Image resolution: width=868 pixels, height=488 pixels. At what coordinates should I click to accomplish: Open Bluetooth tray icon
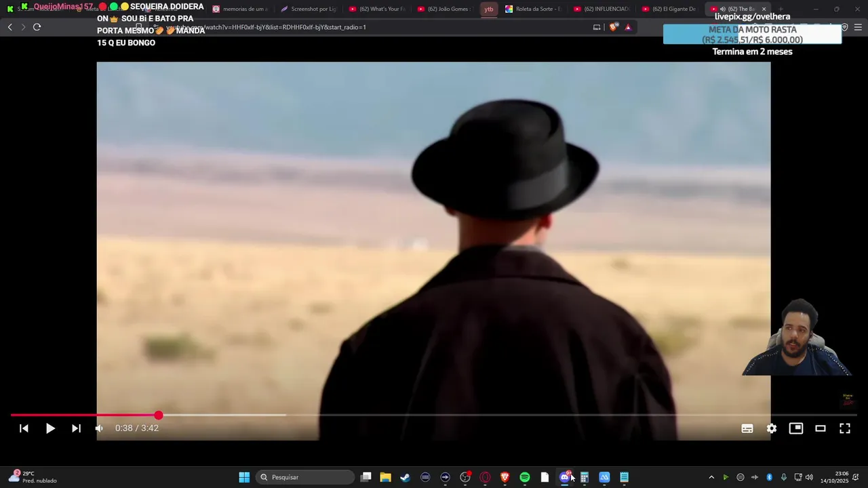[769, 477]
